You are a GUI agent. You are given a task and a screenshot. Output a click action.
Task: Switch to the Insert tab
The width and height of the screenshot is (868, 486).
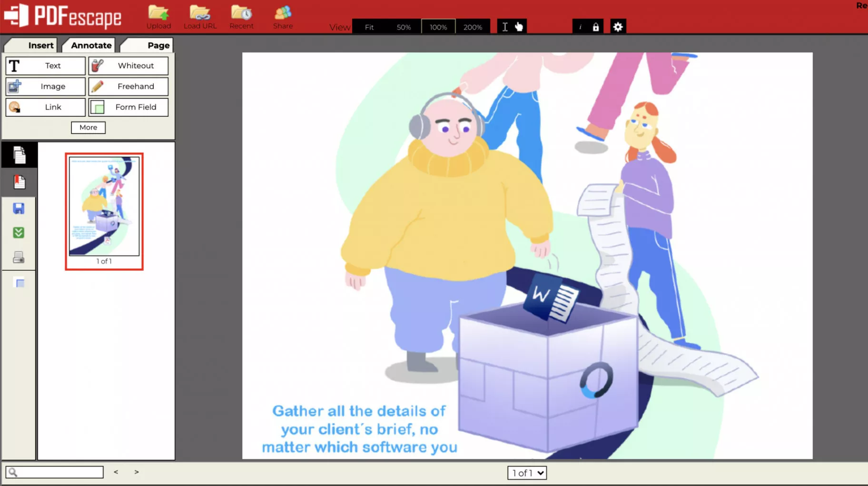coord(40,45)
